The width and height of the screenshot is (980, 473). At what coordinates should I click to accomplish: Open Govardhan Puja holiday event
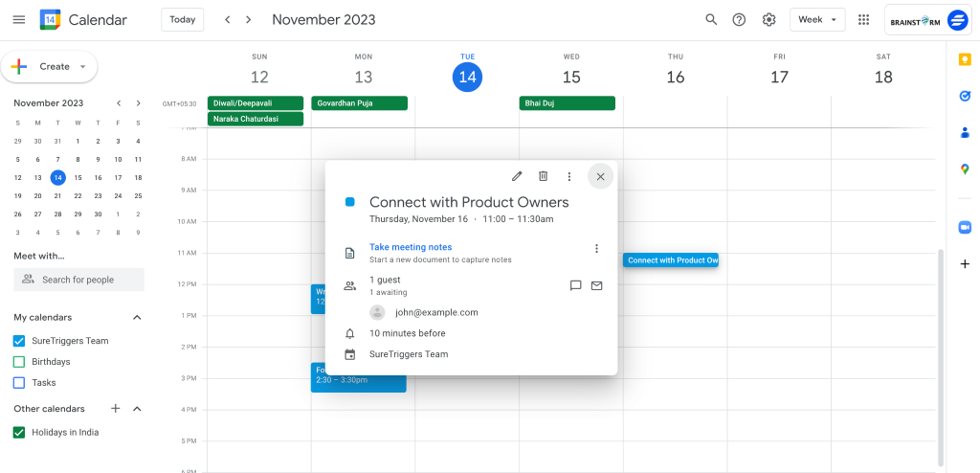360,103
